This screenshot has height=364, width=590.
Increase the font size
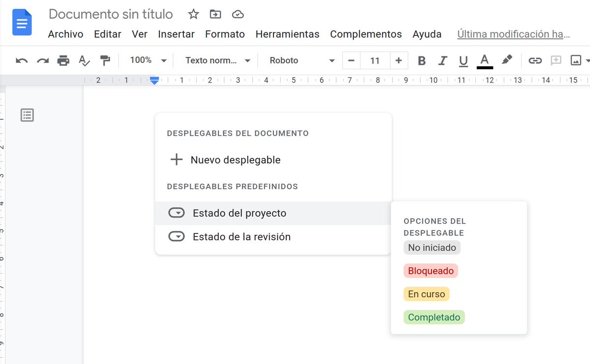(x=398, y=60)
